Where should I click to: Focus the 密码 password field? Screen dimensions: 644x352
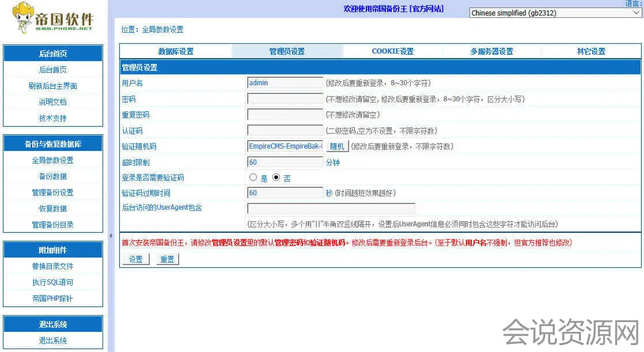click(x=285, y=99)
